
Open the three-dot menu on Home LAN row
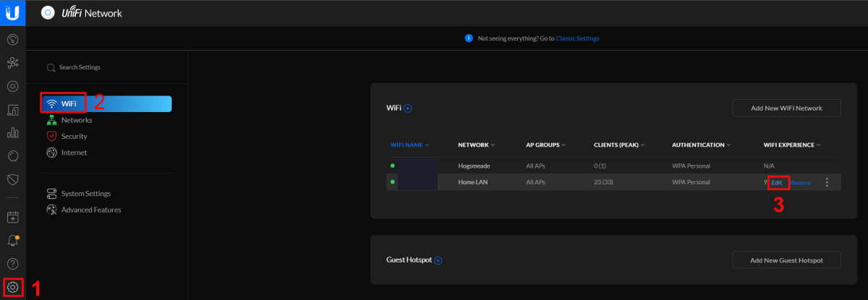click(x=827, y=183)
